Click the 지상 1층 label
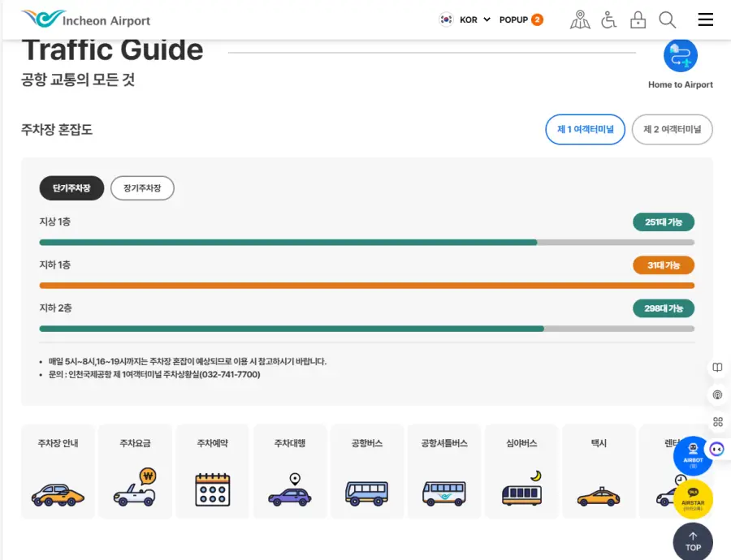 click(55, 222)
